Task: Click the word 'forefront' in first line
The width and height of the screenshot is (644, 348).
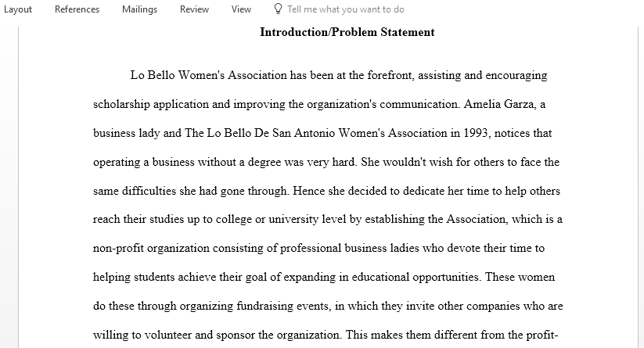Action: pos(390,76)
